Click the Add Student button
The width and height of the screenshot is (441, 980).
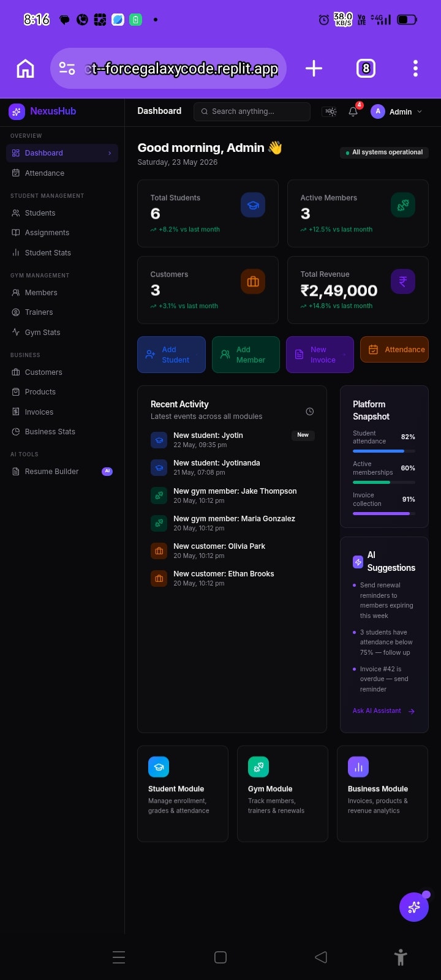(x=171, y=355)
